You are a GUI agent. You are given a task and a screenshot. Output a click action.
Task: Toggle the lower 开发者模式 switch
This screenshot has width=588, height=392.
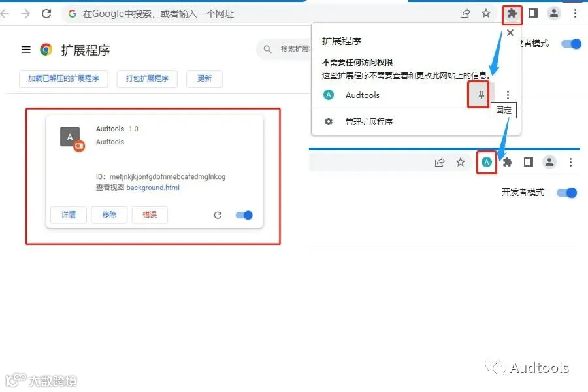(x=567, y=193)
